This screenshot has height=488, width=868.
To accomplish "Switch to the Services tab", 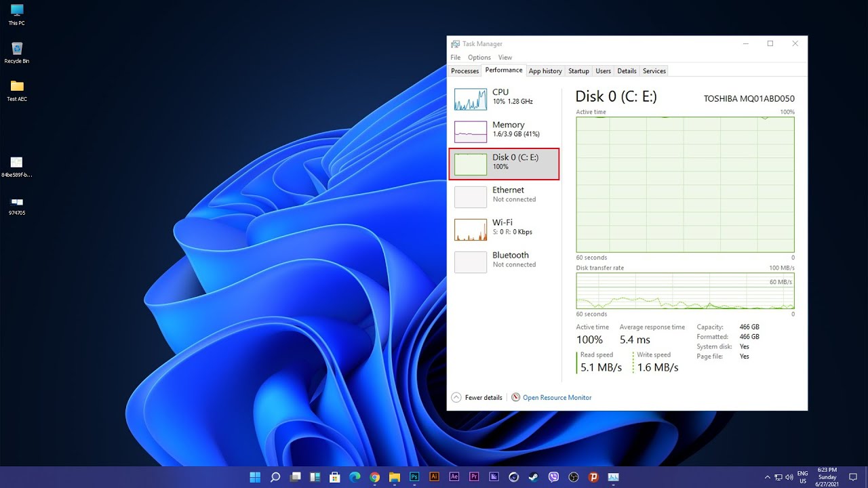I will (654, 71).
